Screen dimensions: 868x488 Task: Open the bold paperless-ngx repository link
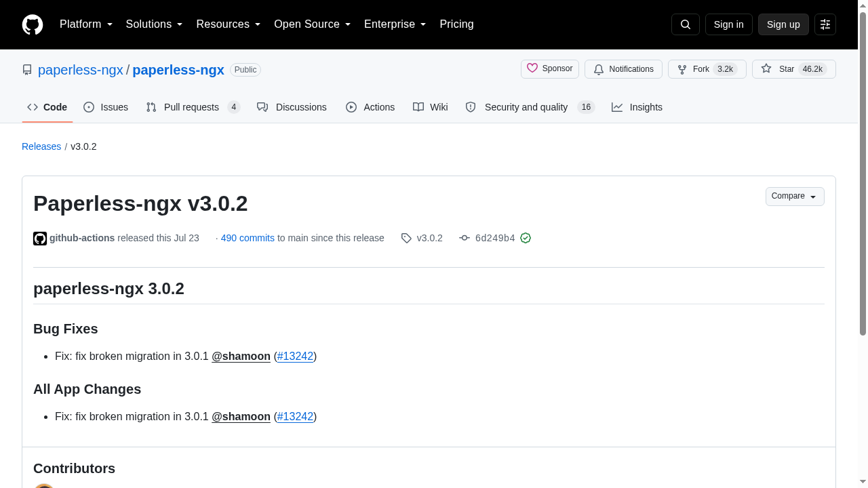click(x=178, y=70)
